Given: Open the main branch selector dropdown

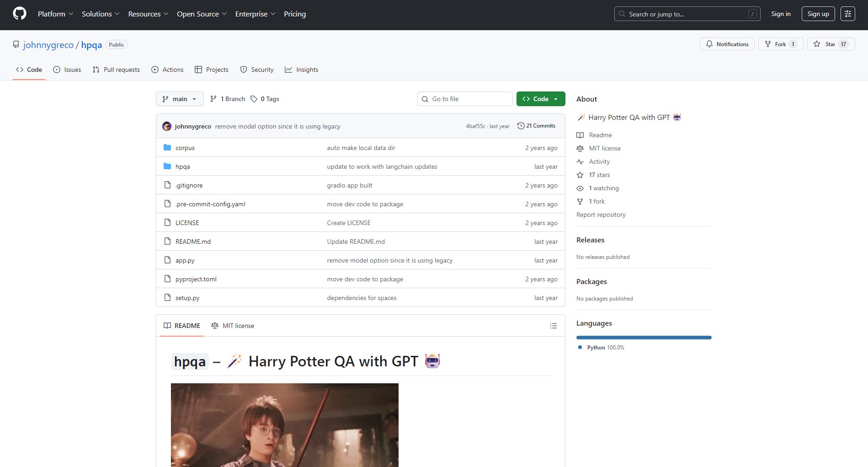Looking at the screenshot, I should pyautogui.click(x=179, y=99).
